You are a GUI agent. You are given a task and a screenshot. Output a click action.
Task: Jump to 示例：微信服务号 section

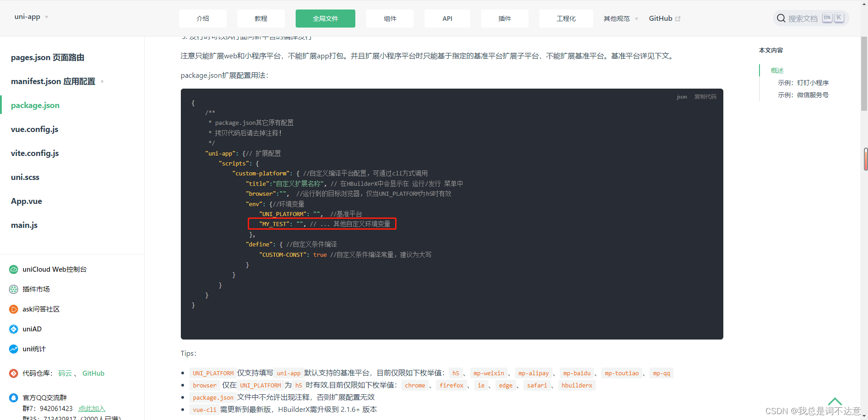click(x=803, y=95)
